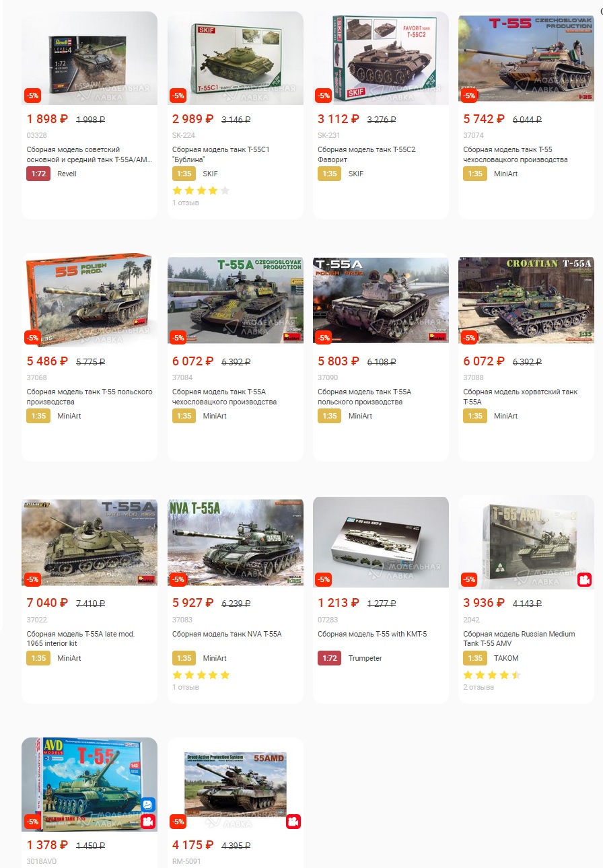The width and height of the screenshot is (603, 868).
Task: Open 'Сборная модель хорватский танк T-55A' title
Action: point(520,397)
